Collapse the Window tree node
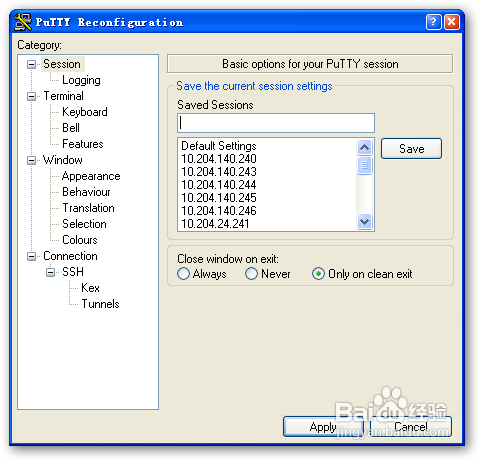The height and width of the screenshot is (460, 479). coord(31,160)
